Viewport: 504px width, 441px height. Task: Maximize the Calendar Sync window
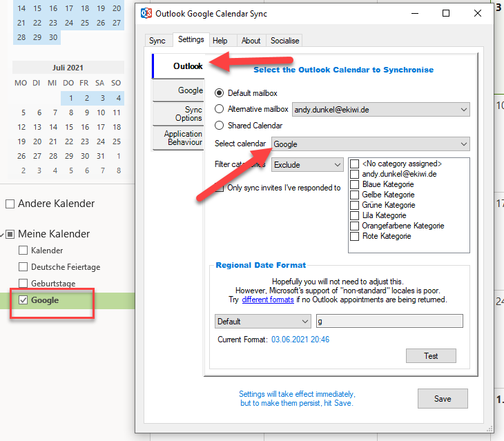(446, 14)
